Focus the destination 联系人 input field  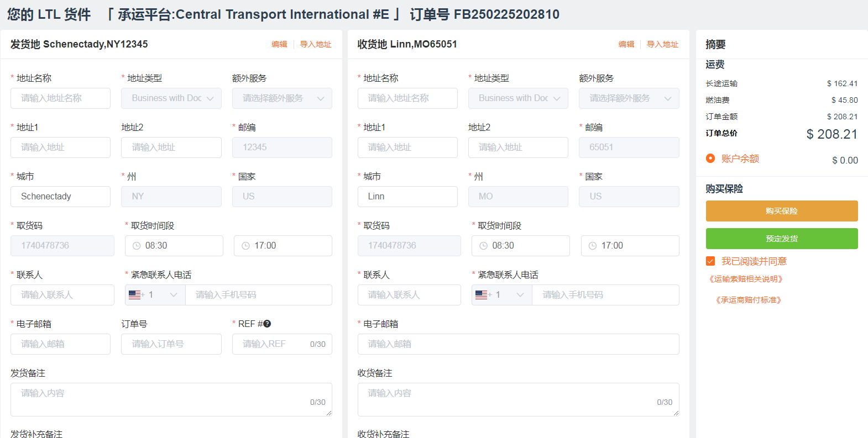point(409,295)
